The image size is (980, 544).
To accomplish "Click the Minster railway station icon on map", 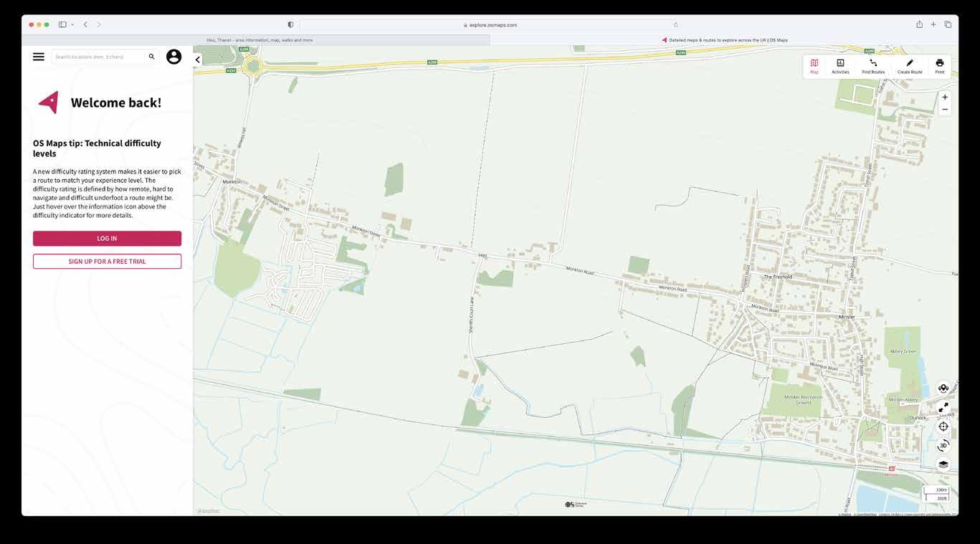I will coord(891,469).
